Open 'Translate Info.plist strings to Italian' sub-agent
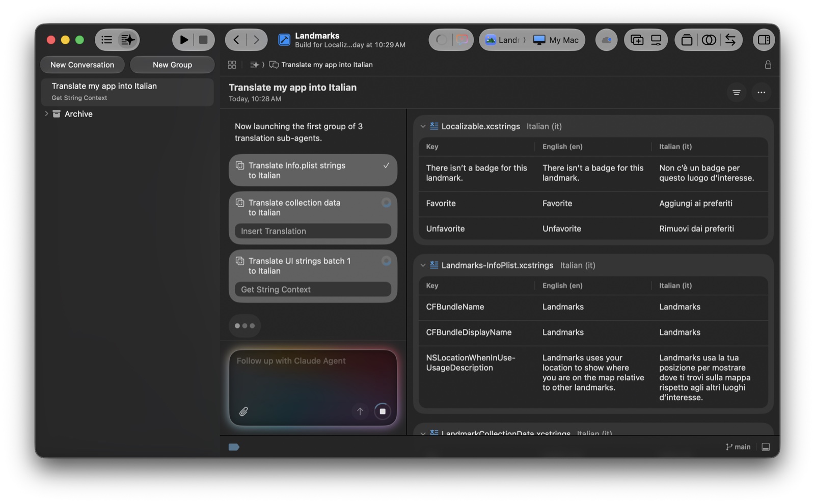Viewport: 815px width, 504px height. pos(313,170)
